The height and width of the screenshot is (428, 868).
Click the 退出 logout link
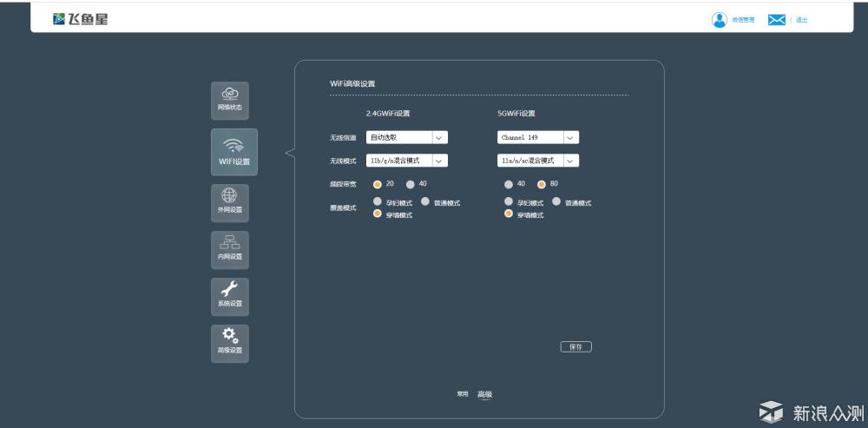point(801,20)
